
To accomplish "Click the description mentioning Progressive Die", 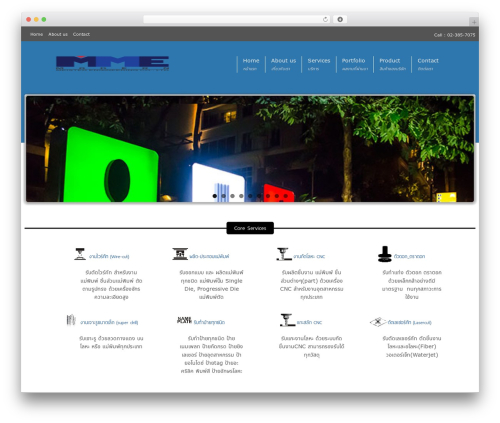I will [x=211, y=285].
